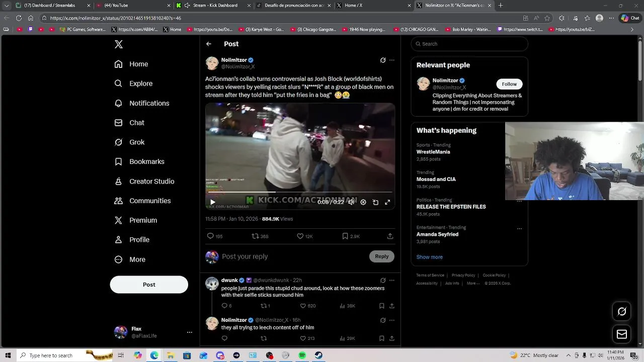
Task: Open Spotify from taskbar
Action: (x=302, y=355)
